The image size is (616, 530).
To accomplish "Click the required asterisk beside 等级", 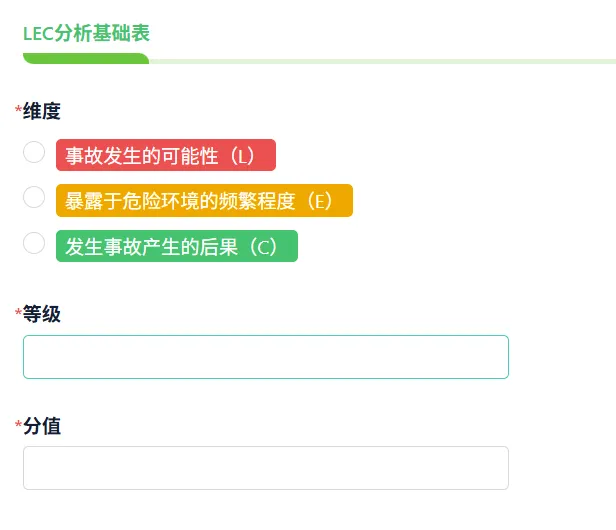I will tap(18, 312).
